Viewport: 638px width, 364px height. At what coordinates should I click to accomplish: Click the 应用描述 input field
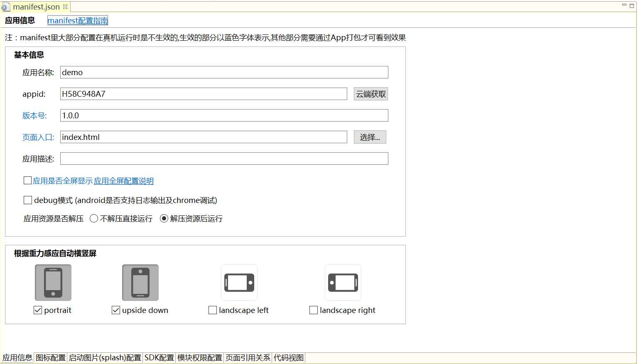tap(224, 159)
